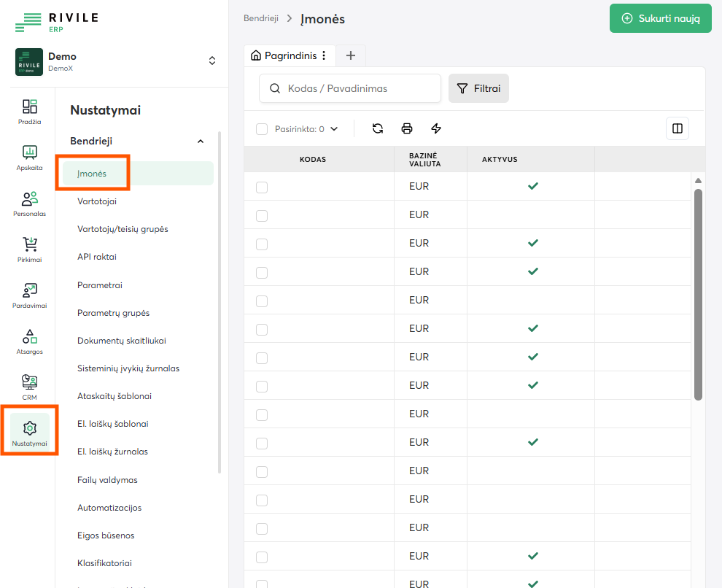Screen dimensions: 722x588
Task: Click the Sukurti naują button
Action: pos(660,18)
